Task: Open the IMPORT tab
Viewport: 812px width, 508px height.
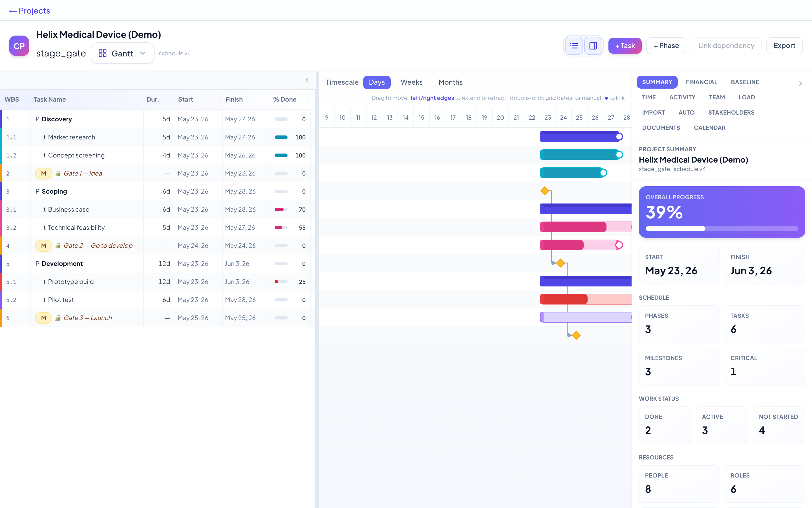Action: (653, 113)
